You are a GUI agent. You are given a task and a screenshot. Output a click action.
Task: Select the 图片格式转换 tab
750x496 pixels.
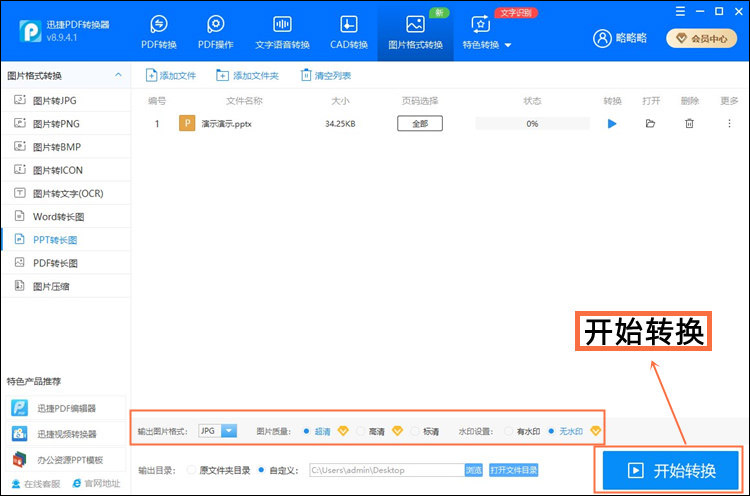[x=415, y=32]
